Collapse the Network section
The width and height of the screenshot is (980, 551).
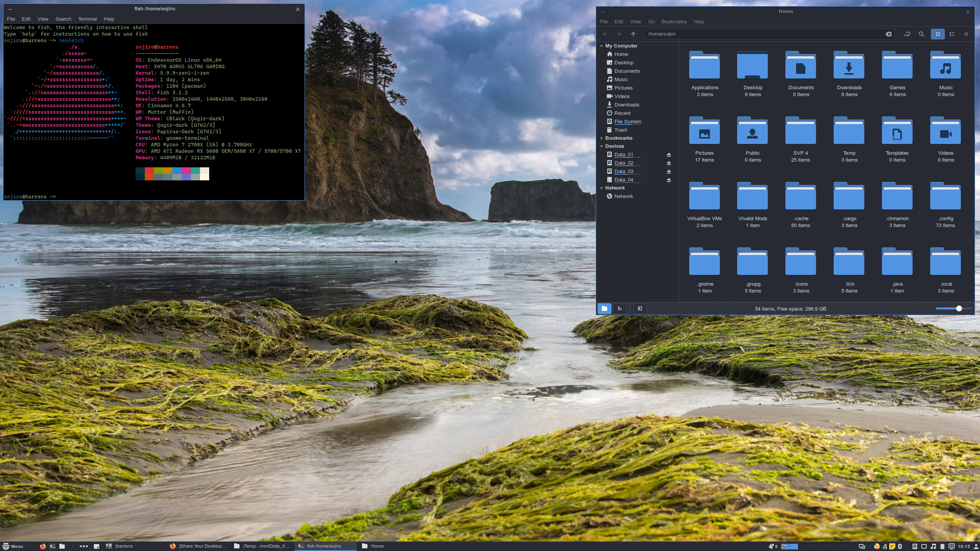click(x=601, y=188)
